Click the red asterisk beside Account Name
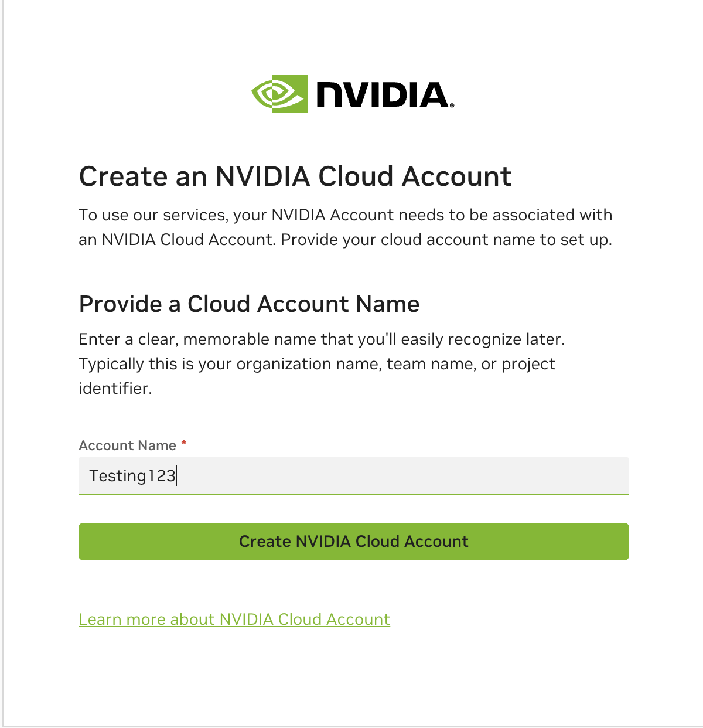Screen dimensions: 703x728 point(185,444)
